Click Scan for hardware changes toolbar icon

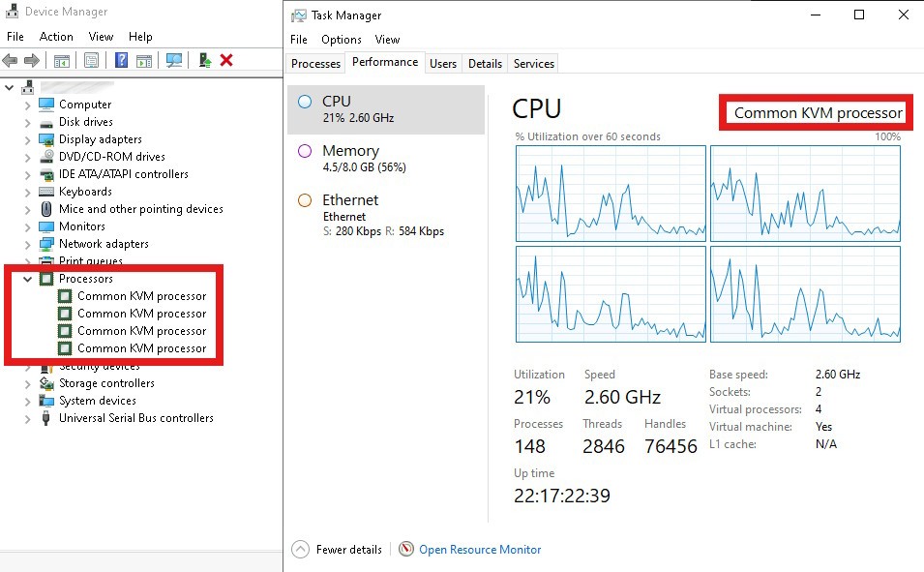(x=174, y=60)
